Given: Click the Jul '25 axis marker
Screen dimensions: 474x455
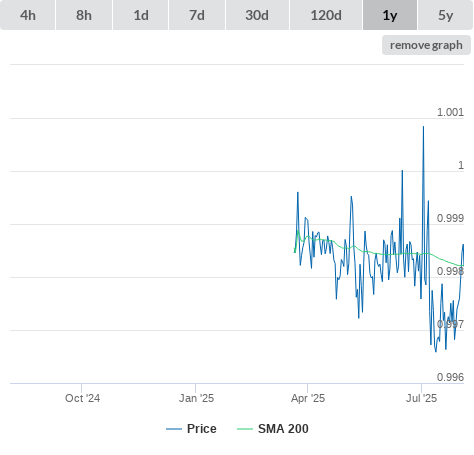Looking at the screenshot, I should [421, 398].
